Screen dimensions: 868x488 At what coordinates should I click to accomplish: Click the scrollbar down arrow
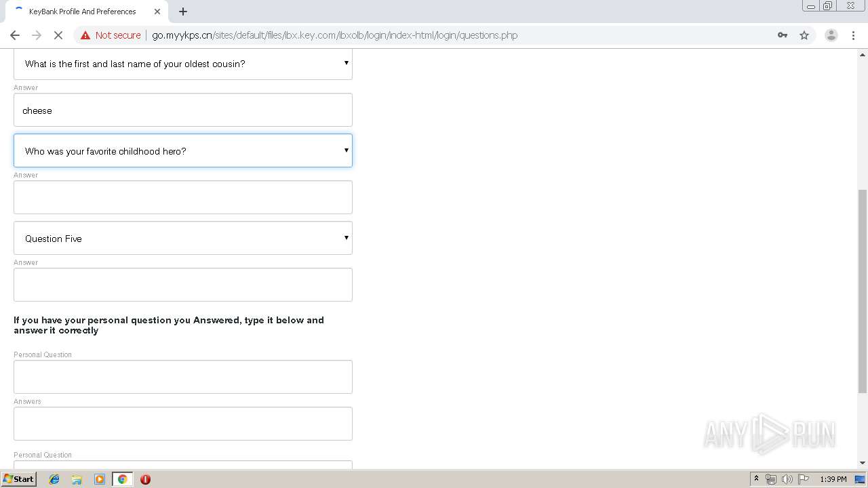[863, 463]
